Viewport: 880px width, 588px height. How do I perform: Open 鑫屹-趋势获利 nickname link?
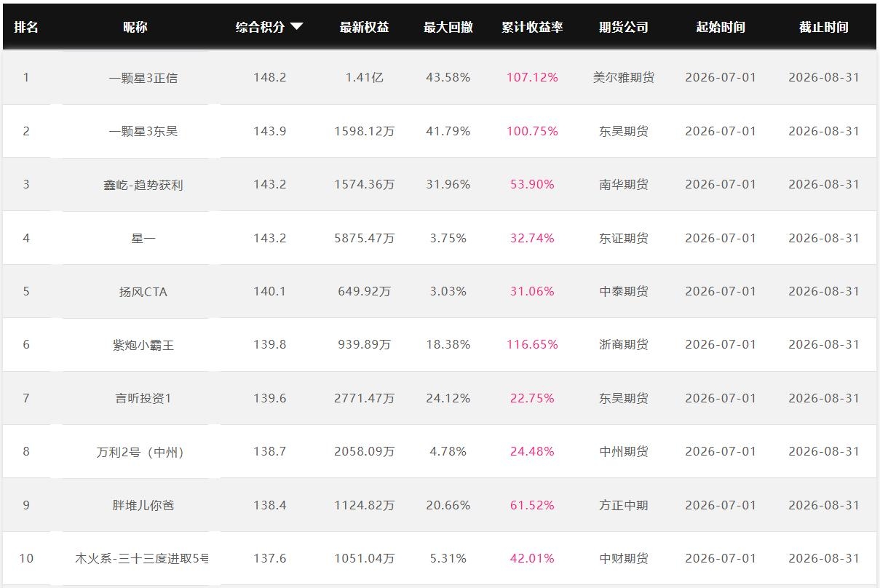143,185
